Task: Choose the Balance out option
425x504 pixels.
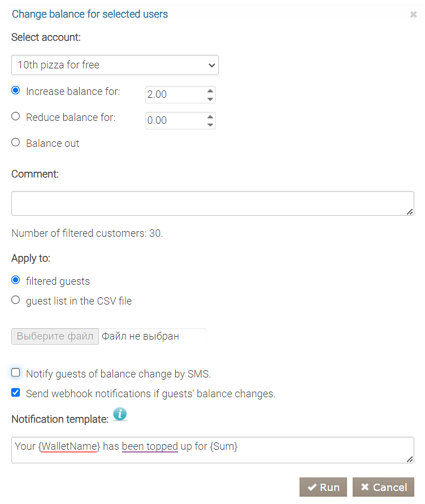Action: (x=16, y=142)
